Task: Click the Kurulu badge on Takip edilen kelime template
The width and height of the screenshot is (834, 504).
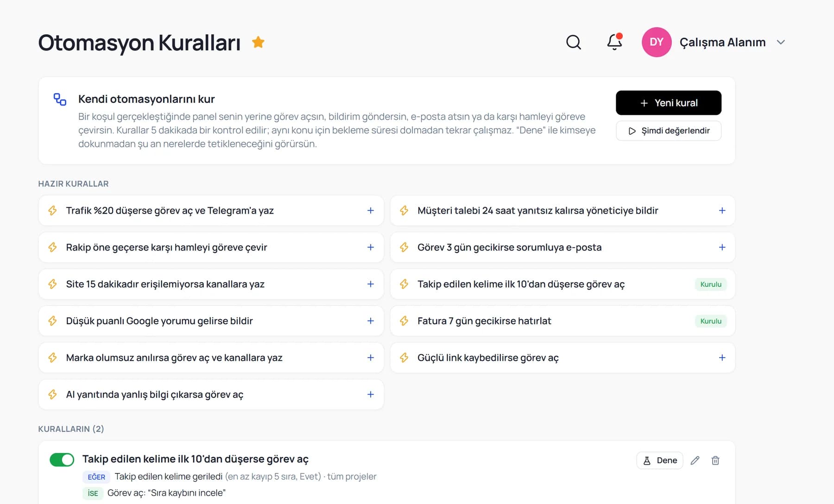Action: point(711,284)
